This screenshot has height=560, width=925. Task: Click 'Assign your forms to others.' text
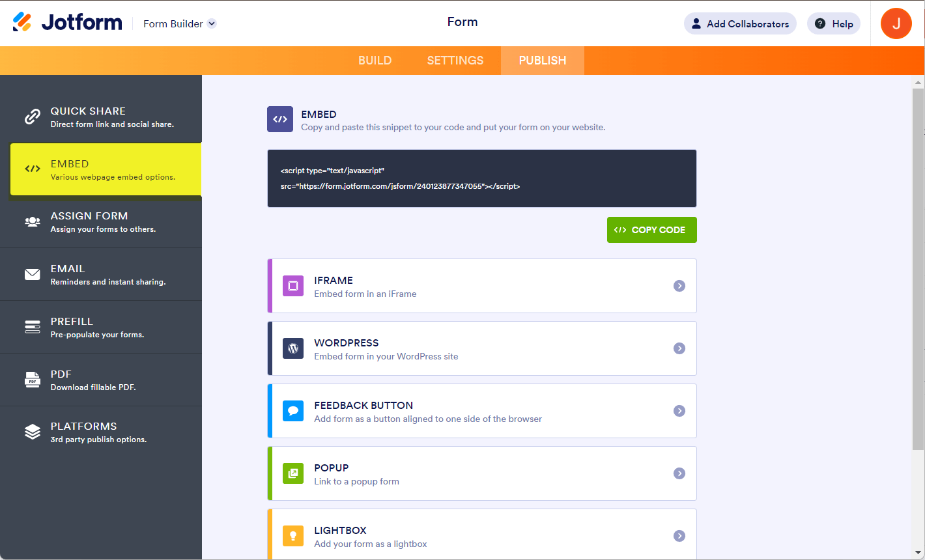(104, 229)
